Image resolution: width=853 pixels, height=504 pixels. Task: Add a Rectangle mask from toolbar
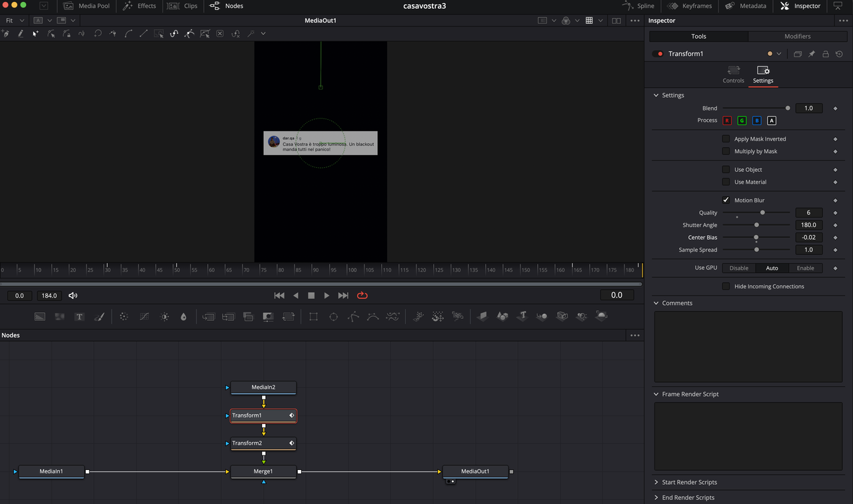(x=313, y=317)
